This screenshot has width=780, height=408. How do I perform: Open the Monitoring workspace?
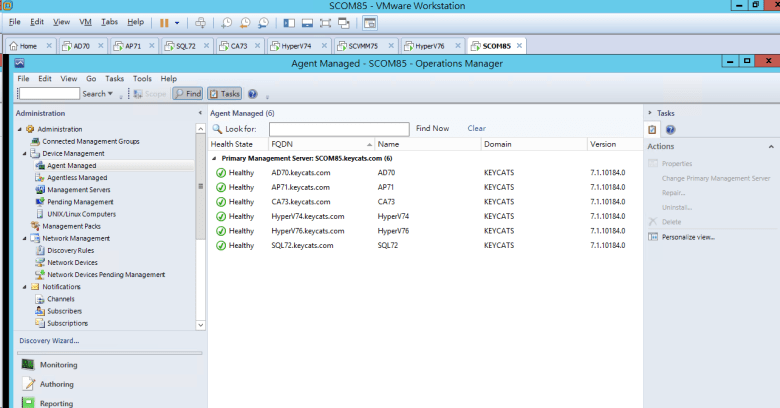[x=58, y=365]
